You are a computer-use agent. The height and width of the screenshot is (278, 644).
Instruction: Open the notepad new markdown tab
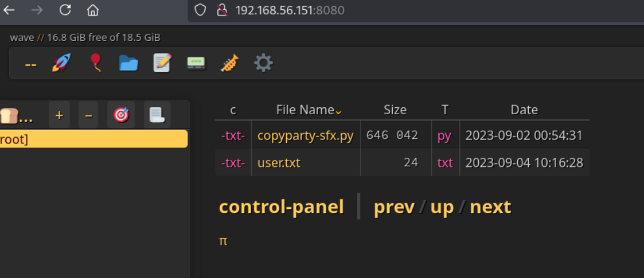click(162, 63)
